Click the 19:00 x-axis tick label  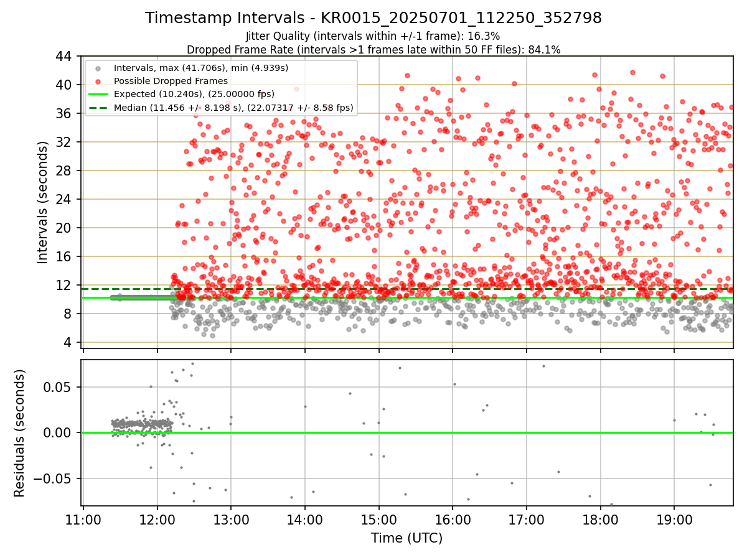[x=674, y=520]
